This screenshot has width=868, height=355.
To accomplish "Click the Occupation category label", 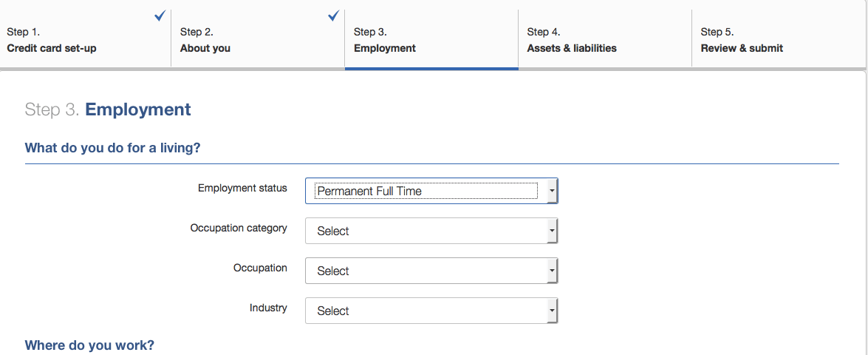I will 239,229.
